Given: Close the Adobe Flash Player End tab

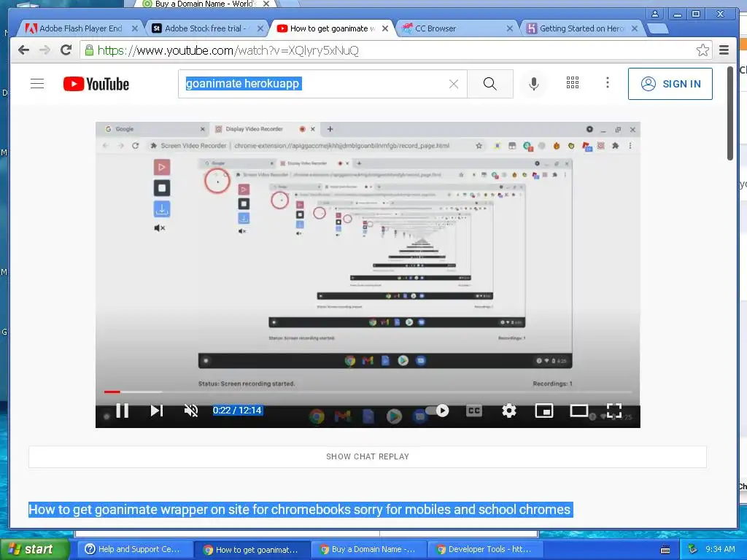Looking at the screenshot, I should [x=135, y=28].
